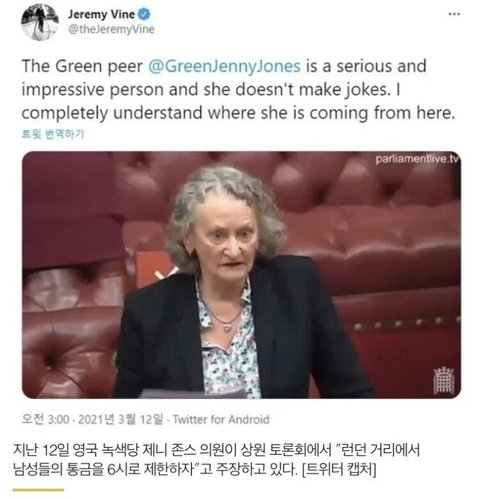This screenshot has height=499, width=480.
Task: Click tweet text line starting "completely understand"
Action: click(x=238, y=113)
